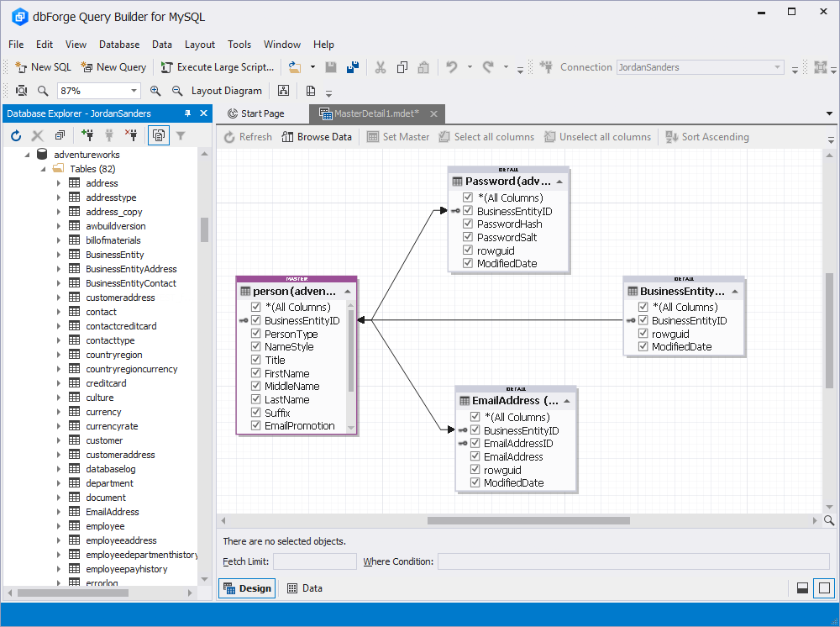Screen dimensions: 840x627
Task: Click the Zoom Out magnifier icon
Action: [177, 91]
